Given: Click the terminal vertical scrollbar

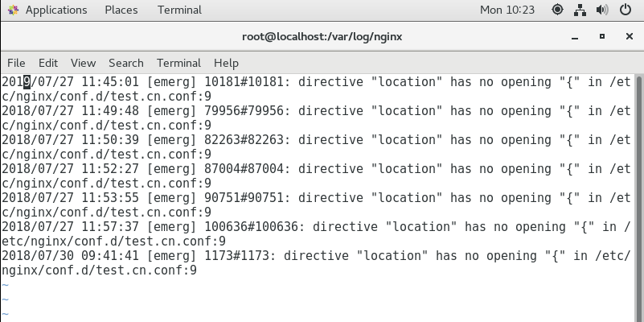Looking at the screenshot, I should (639, 198).
